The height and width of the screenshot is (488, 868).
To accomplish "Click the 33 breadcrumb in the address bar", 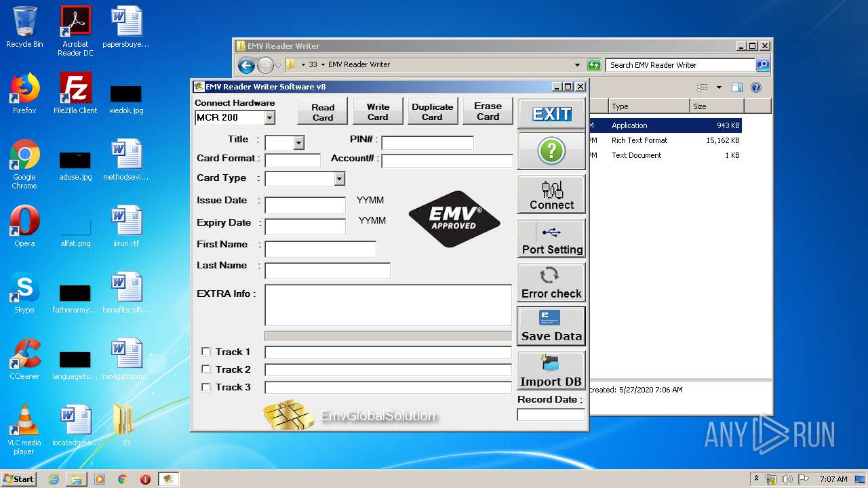I will pos(313,65).
